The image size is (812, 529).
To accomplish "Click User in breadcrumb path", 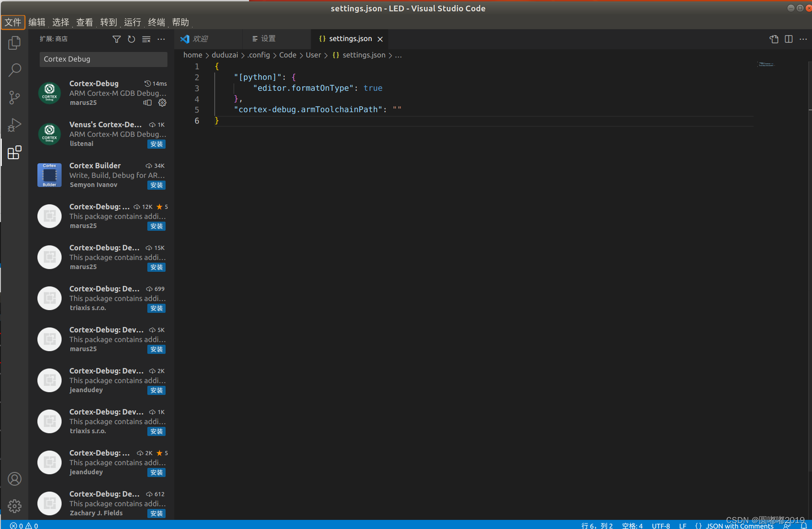I will [313, 55].
